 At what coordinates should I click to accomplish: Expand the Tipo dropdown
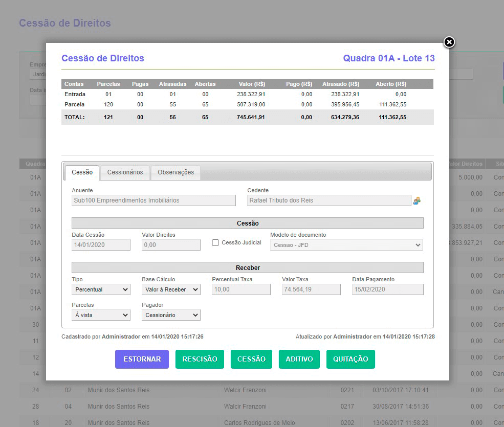point(101,289)
